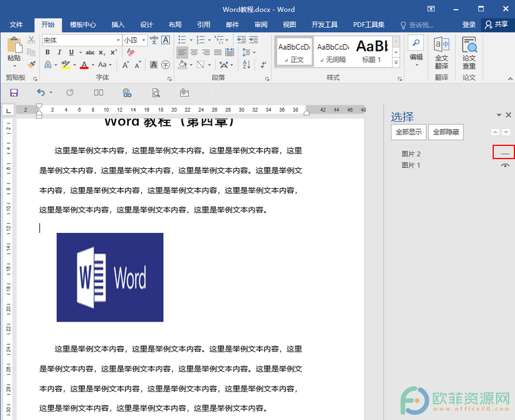The image size is (515, 420).
Task: Switch to the 布局 tab
Action: [x=175, y=25]
